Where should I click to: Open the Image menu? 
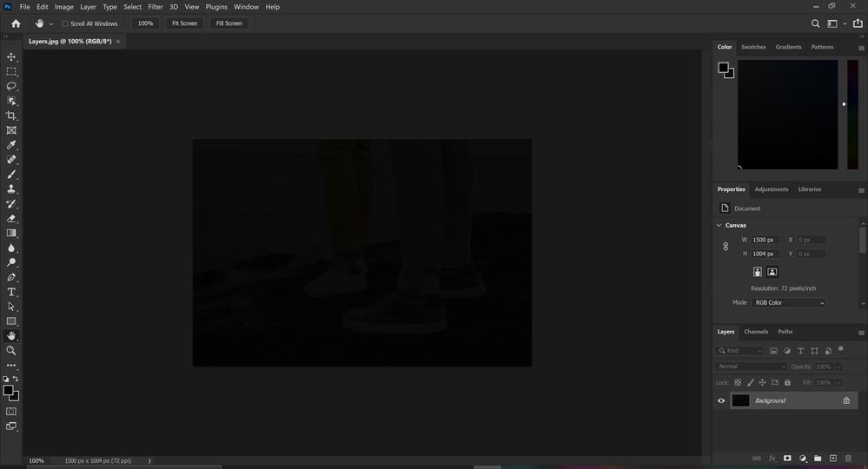[64, 7]
